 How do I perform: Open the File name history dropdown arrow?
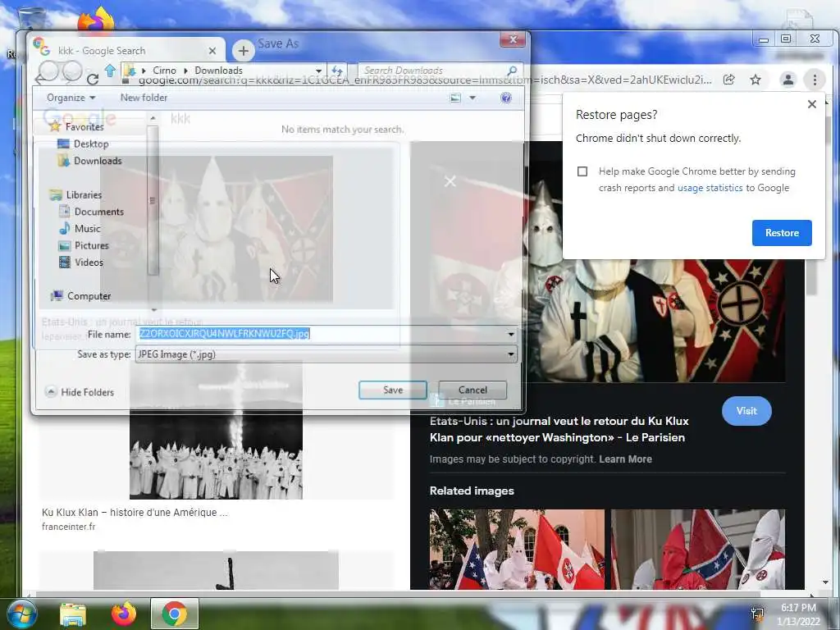(x=511, y=334)
